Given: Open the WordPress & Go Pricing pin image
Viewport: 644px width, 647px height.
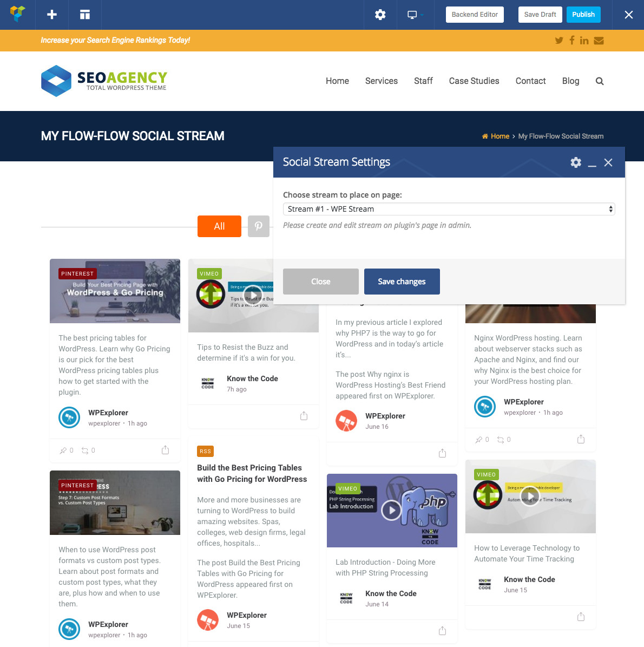Looking at the screenshot, I should click(x=115, y=291).
